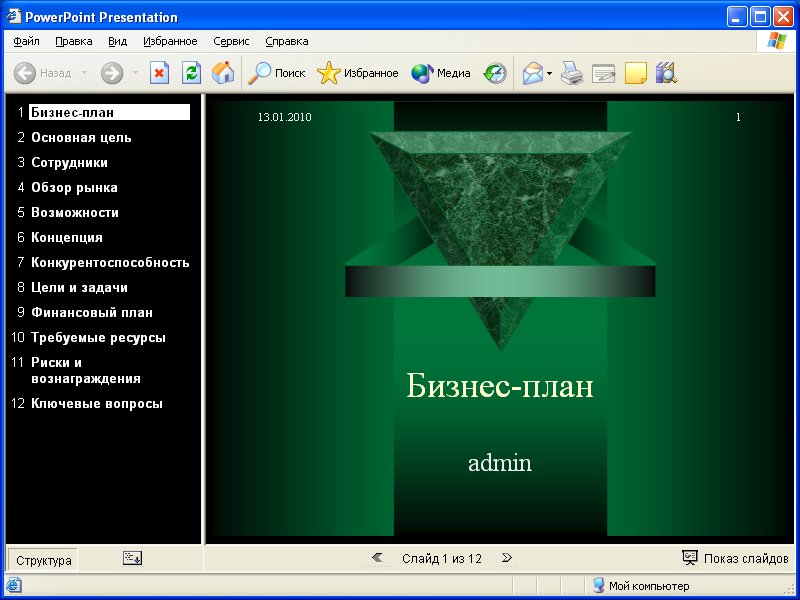Print with the printer icon
Image resolution: width=800 pixels, height=600 pixels.
click(x=572, y=73)
